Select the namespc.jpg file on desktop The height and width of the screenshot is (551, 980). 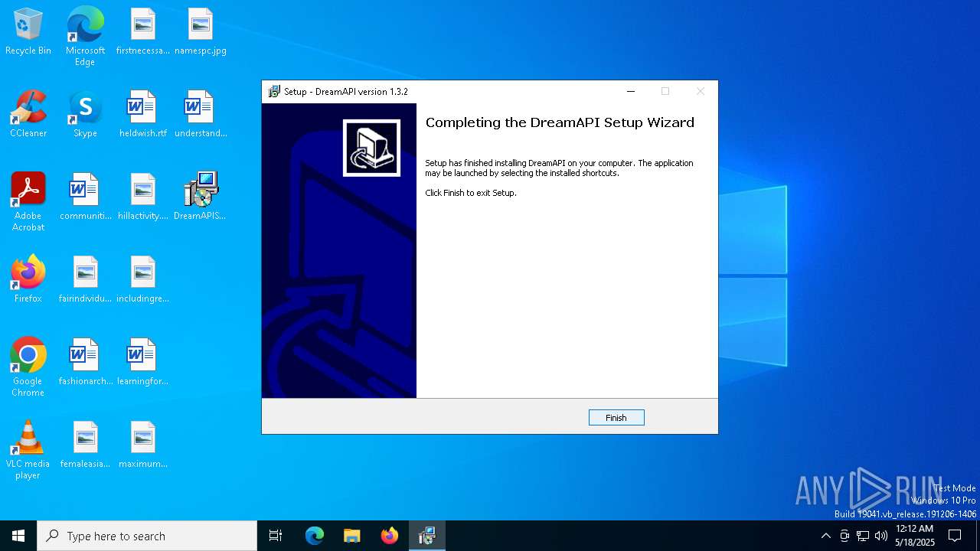201,32
